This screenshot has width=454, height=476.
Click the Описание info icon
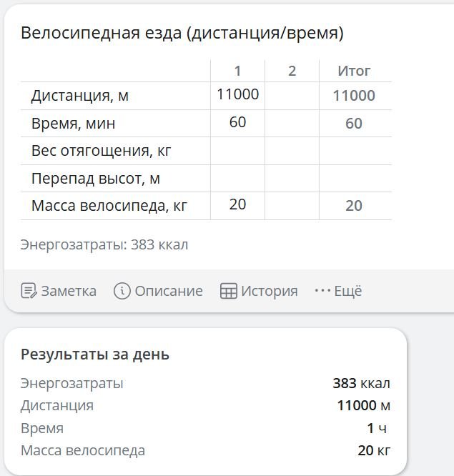coord(122,291)
